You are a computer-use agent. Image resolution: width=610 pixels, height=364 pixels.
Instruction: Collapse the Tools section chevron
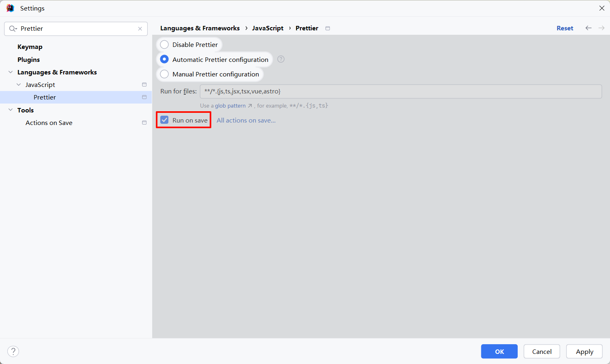click(11, 110)
